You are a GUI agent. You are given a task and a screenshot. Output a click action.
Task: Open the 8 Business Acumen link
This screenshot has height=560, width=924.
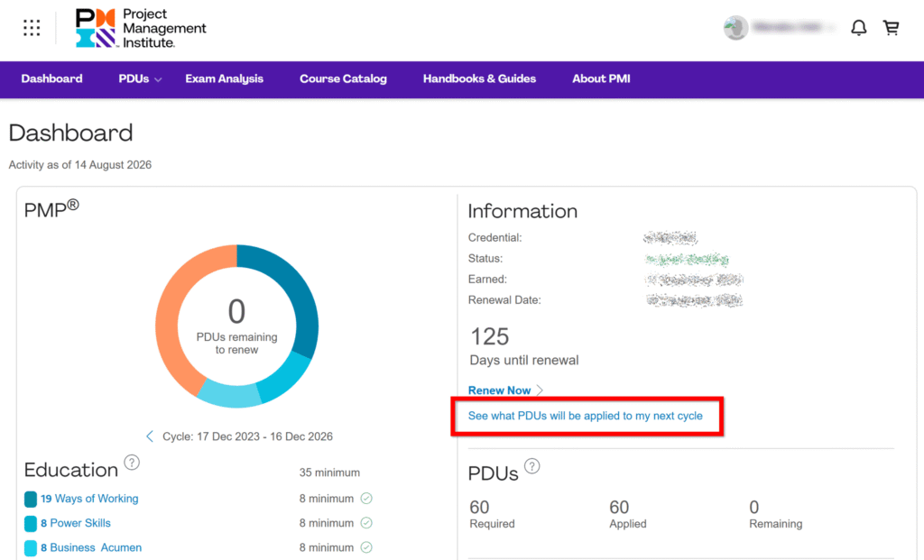[91, 547]
